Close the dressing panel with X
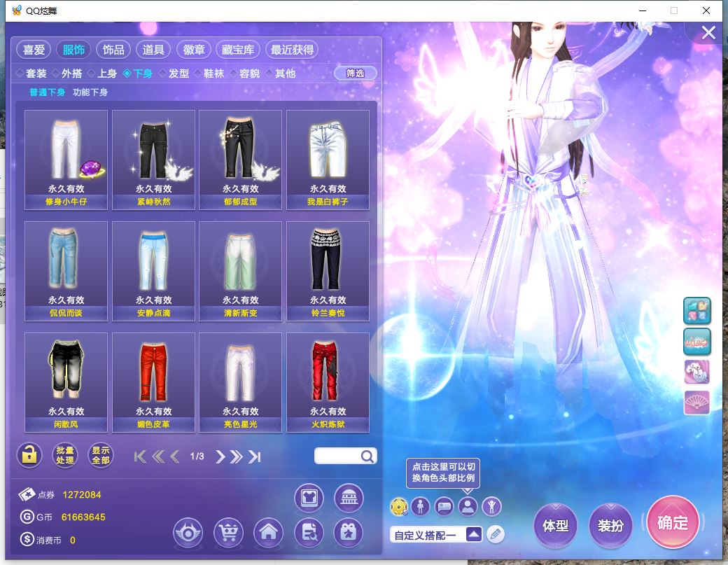Image resolution: width=728 pixels, height=565 pixels. [708, 32]
